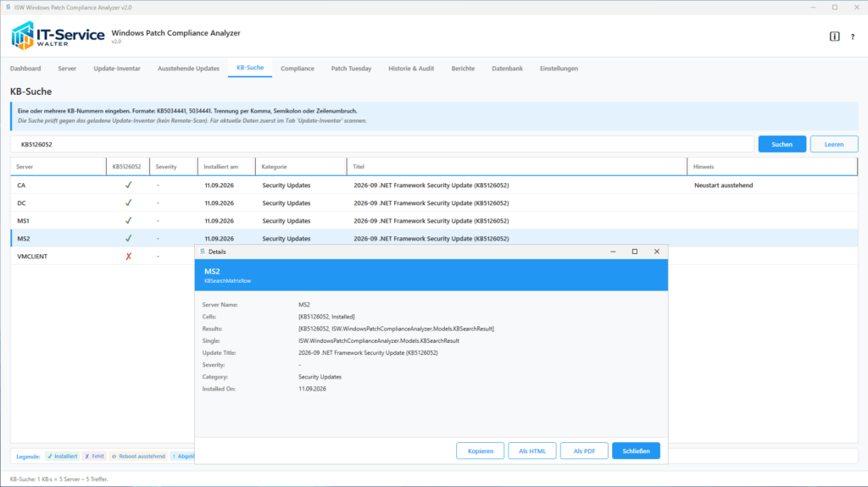Viewport: 868px width, 487px height.
Task: Click the green checkmark in DC row
Action: tap(129, 202)
